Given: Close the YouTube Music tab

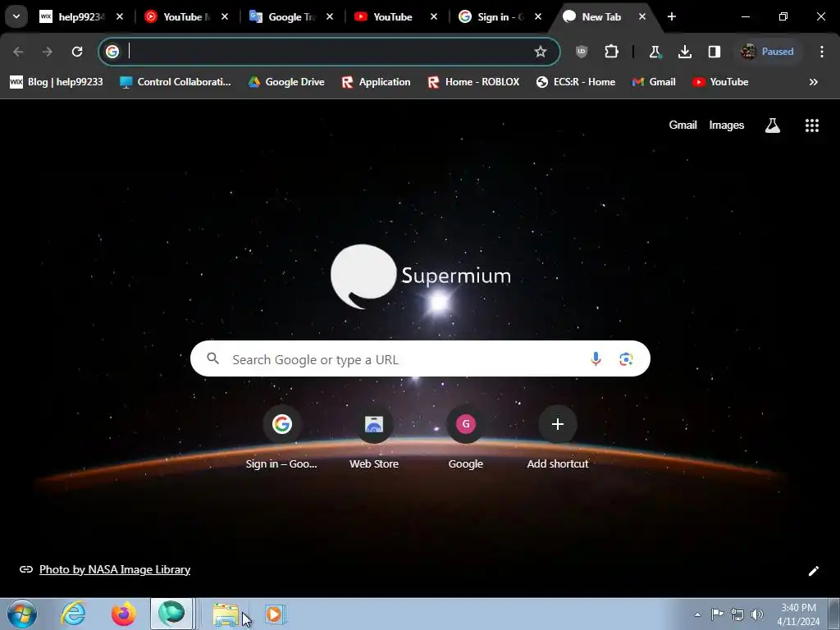Looking at the screenshot, I should (x=225, y=16).
